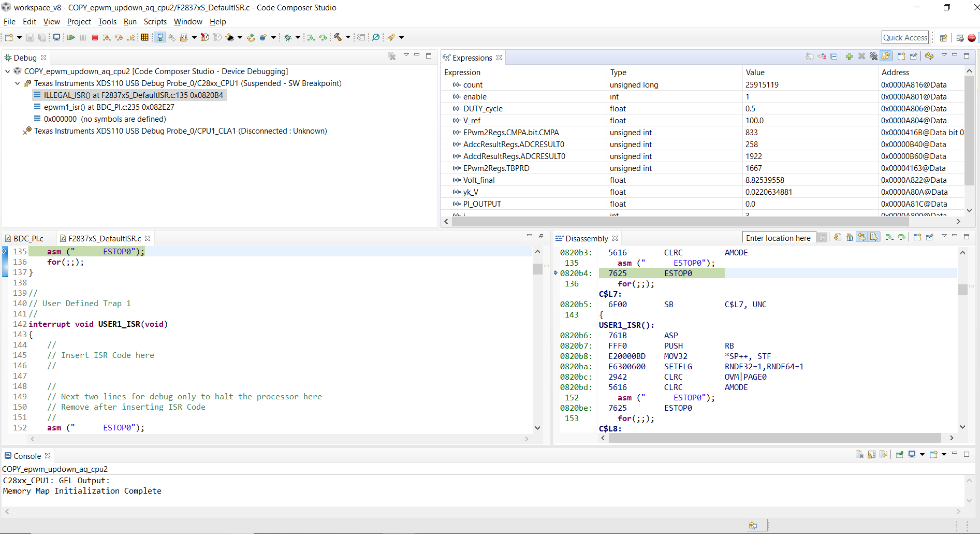Toggle highlighted connect-target icon in main toolbar
Screen dimensions: 980x534
click(x=160, y=37)
